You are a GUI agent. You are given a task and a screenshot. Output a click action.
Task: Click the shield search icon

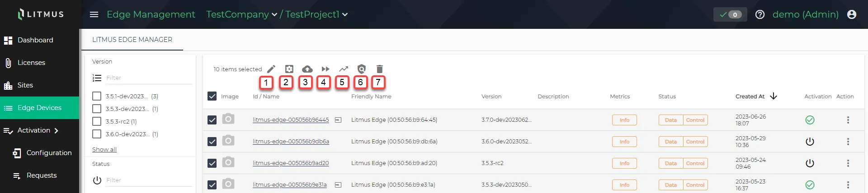pyautogui.click(x=361, y=69)
